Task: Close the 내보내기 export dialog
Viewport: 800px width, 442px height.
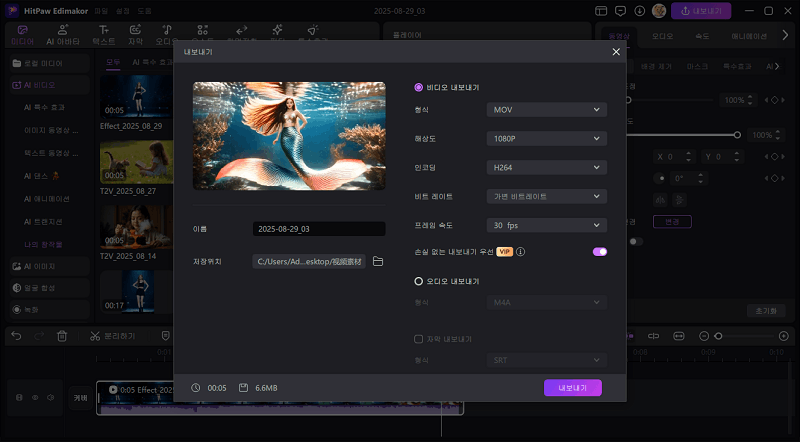Action: (x=615, y=51)
